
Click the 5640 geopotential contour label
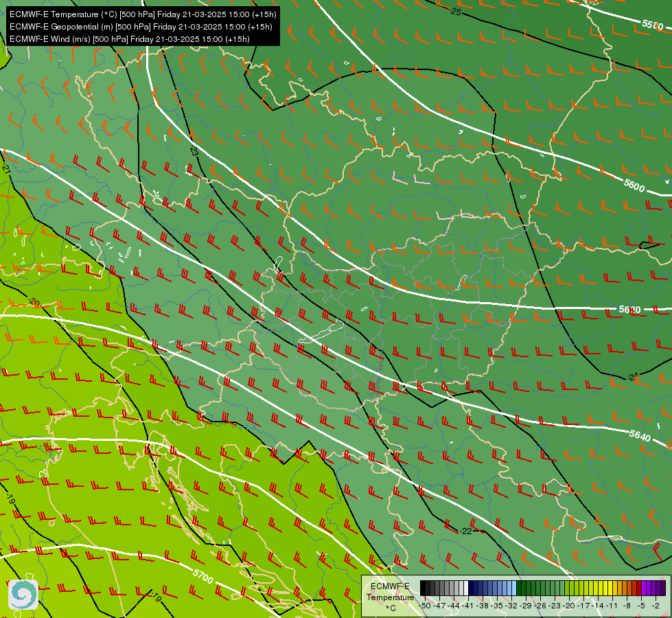[640, 435]
